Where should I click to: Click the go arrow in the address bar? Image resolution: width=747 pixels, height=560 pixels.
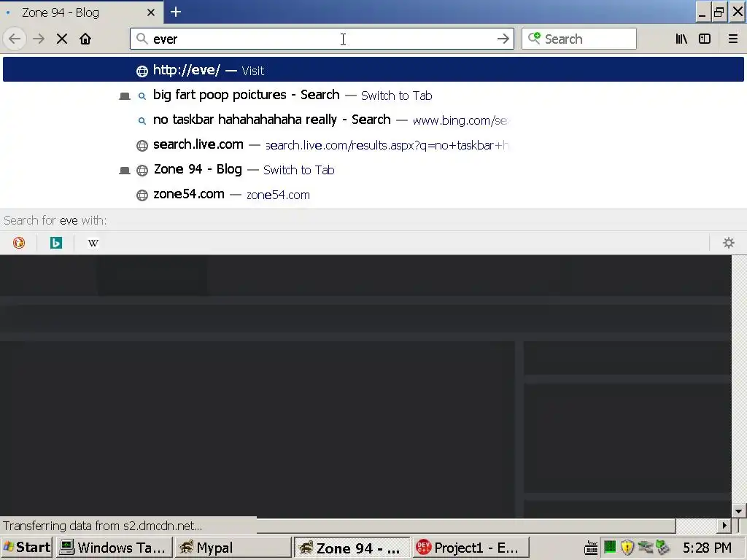(503, 39)
